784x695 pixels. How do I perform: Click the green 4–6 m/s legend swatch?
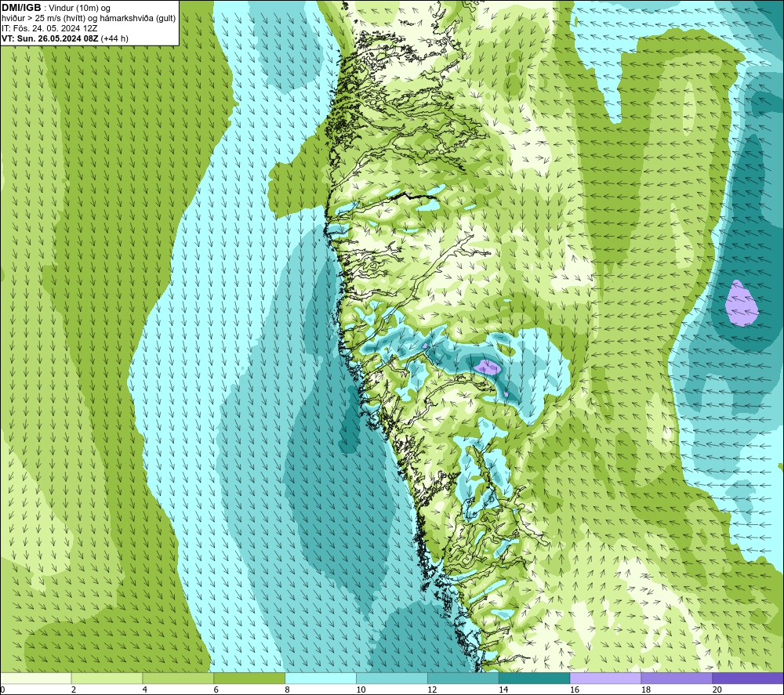coord(178,678)
